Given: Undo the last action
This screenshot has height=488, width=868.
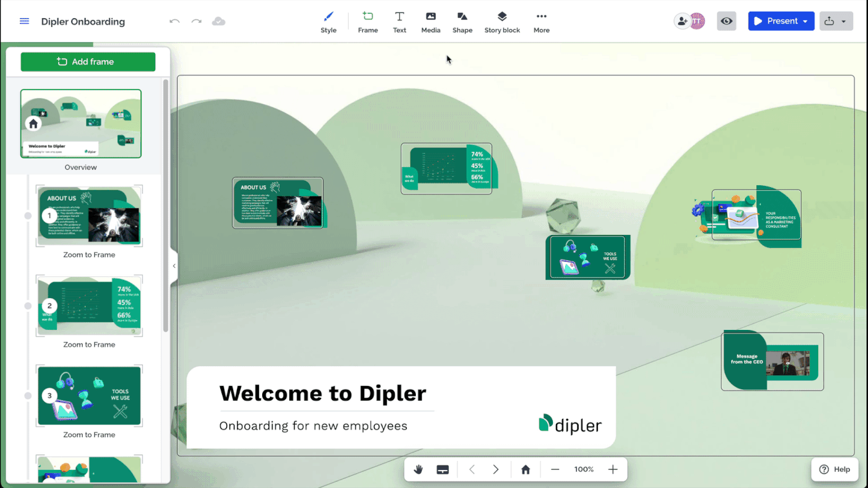Looking at the screenshot, I should (x=174, y=21).
